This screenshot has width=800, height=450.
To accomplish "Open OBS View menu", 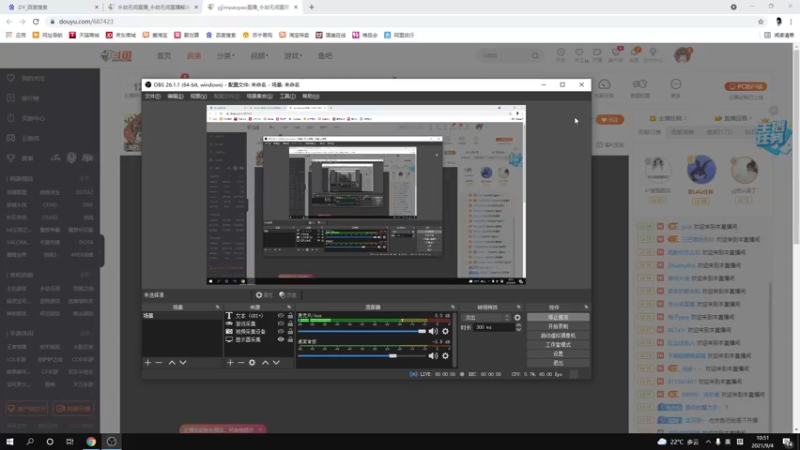I will [198, 96].
